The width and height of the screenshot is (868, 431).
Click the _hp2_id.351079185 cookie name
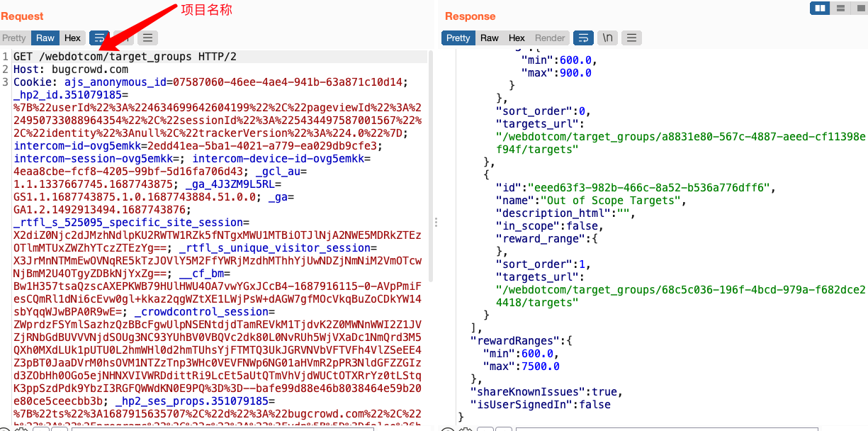click(x=67, y=95)
